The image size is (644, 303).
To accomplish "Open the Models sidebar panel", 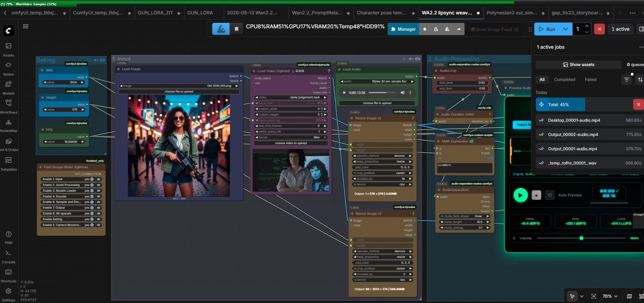I will coord(8,87).
